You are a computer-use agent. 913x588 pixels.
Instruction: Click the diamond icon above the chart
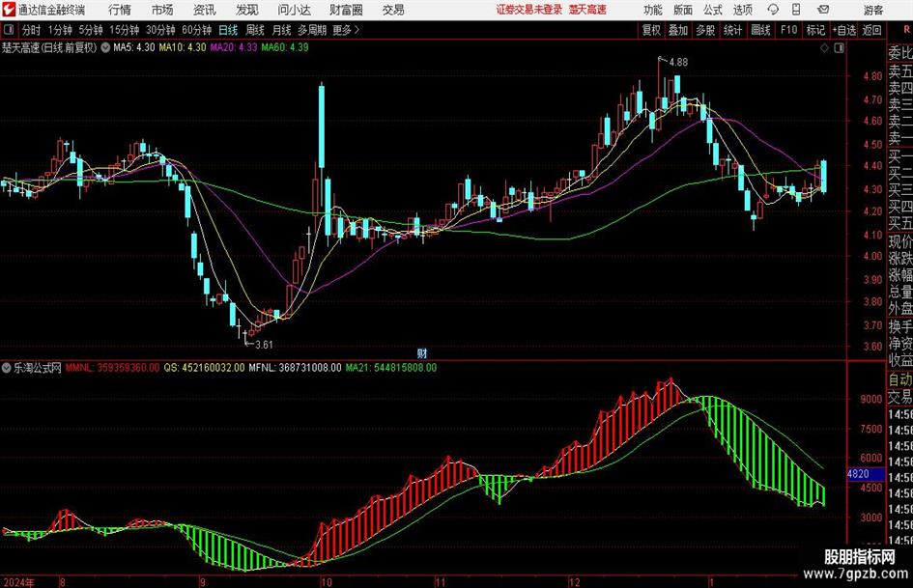coord(824,48)
